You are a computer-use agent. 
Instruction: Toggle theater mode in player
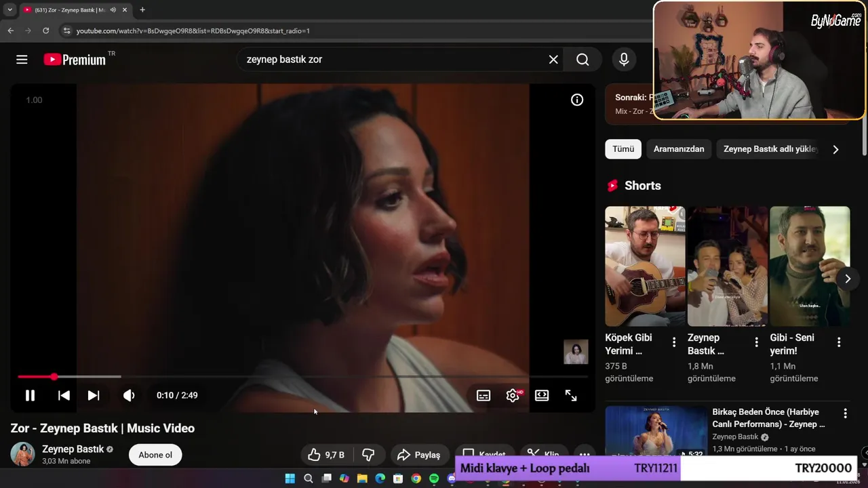point(542,395)
